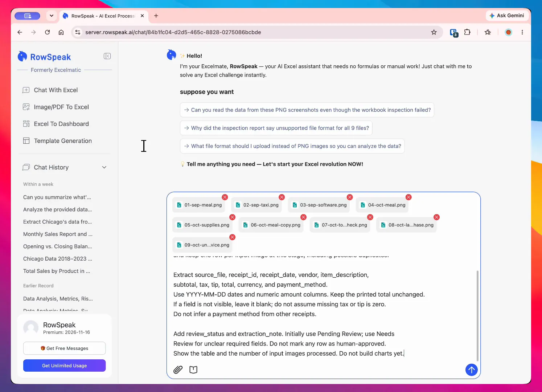Open the browser profile avatar
Viewport: 542px width, 392px height.
tap(509, 32)
